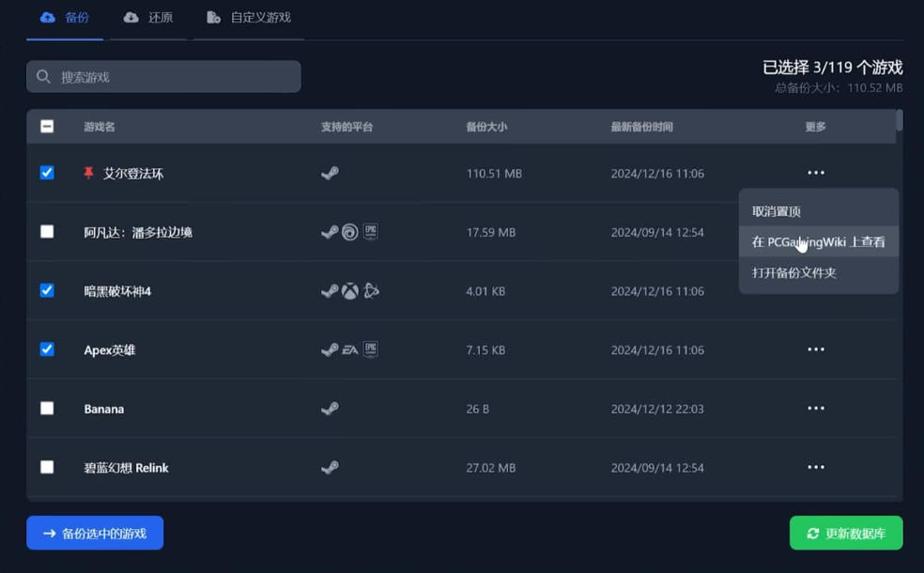Click the Steam icon in 阿凡达 row
Screen dimensions: 924x573
click(x=330, y=232)
